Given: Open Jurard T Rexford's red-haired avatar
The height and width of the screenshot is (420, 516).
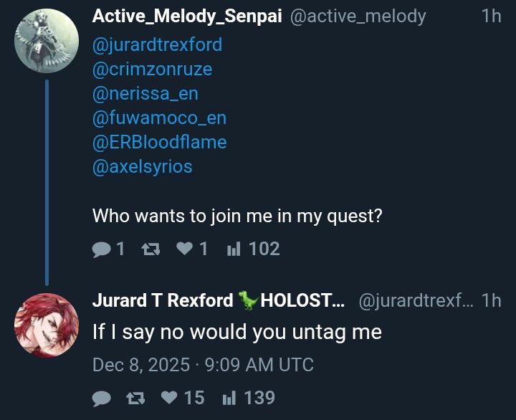Looking at the screenshot, I should click(47, 325).
